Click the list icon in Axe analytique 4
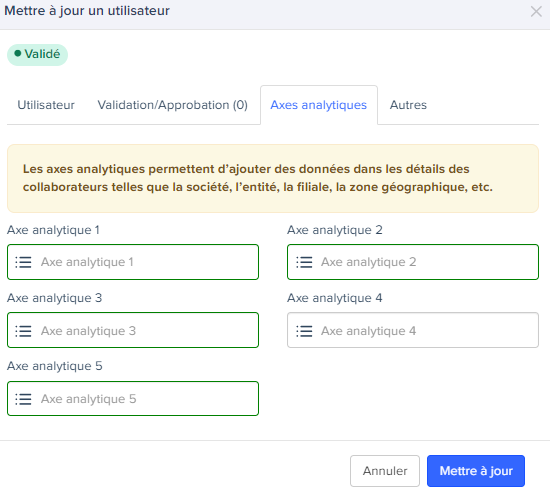Screen dimensions: 550x500 [x=304, y=331]
